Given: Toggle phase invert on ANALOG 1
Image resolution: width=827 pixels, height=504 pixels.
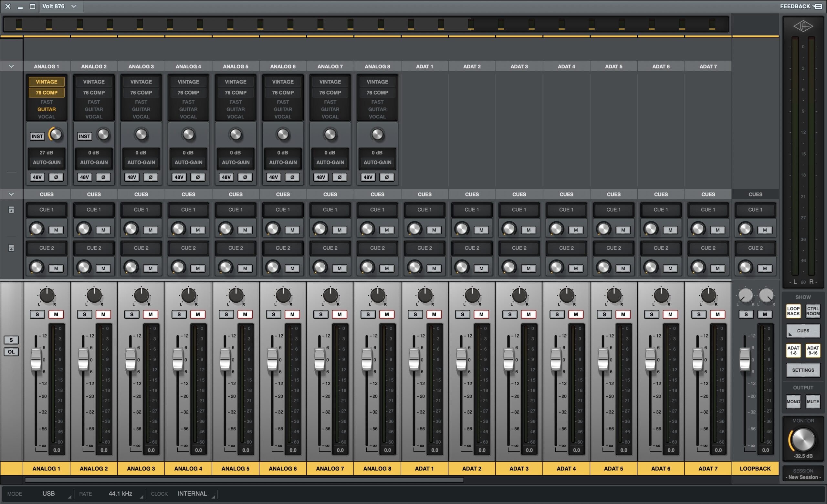Looking at the screenshot, I should [x=56, y=177].
